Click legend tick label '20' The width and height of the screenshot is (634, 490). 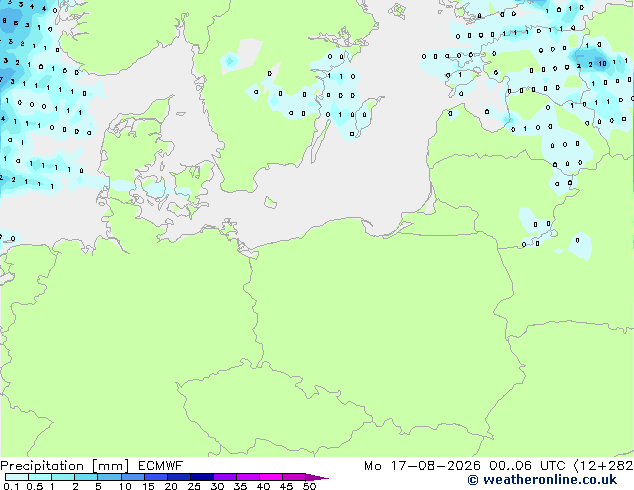(x=171, y=486)
